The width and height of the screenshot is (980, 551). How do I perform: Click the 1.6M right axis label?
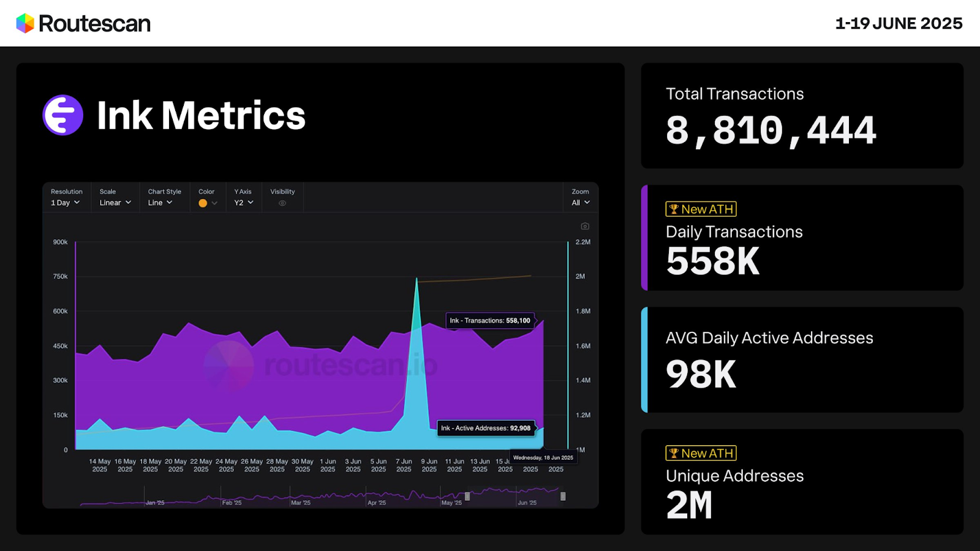pos(583,347)
